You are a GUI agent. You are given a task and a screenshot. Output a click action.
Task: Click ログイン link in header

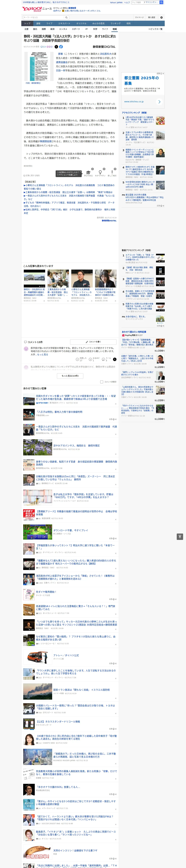pos(57,11)
